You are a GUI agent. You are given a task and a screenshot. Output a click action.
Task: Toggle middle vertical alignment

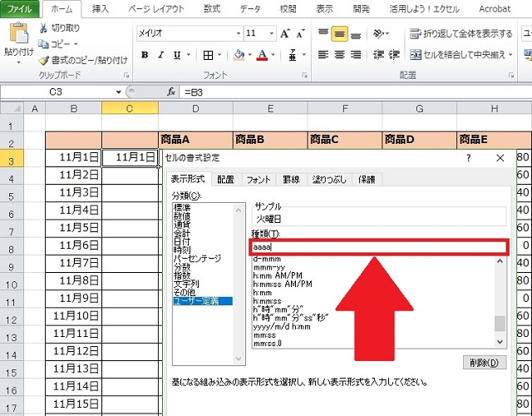click(339, 33)
